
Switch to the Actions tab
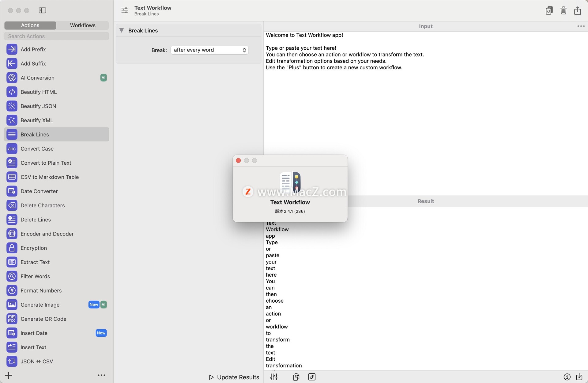tap(30, 25)
